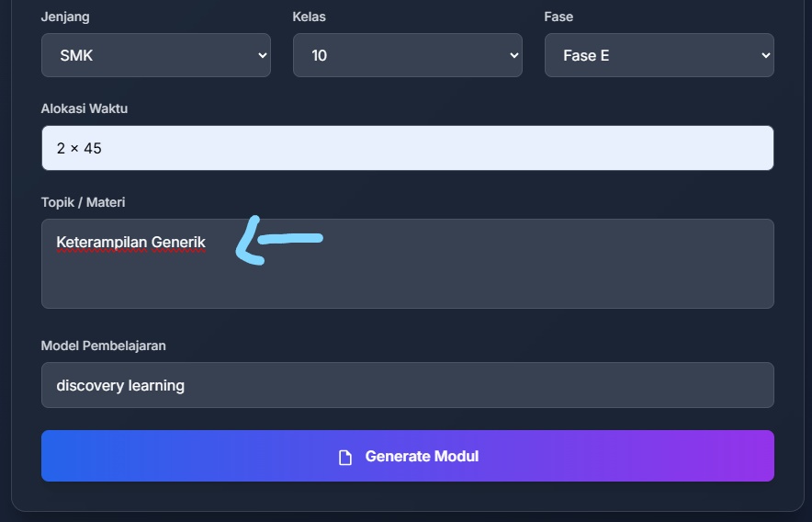
Task: Open the Fase dropdown showing Fase E
Action: click(660, 55)
